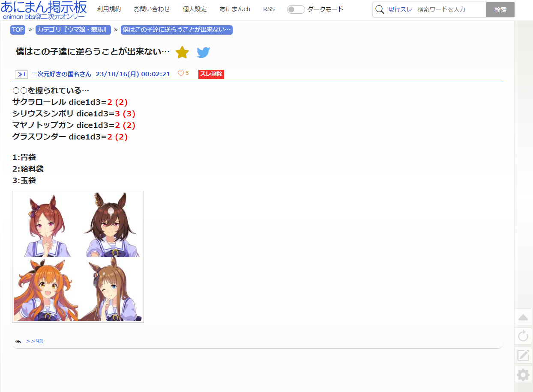This screenshot has width=533, height=392.
Task: Open the >>98 reply anchor link
Action: click(x=35, y=341)
